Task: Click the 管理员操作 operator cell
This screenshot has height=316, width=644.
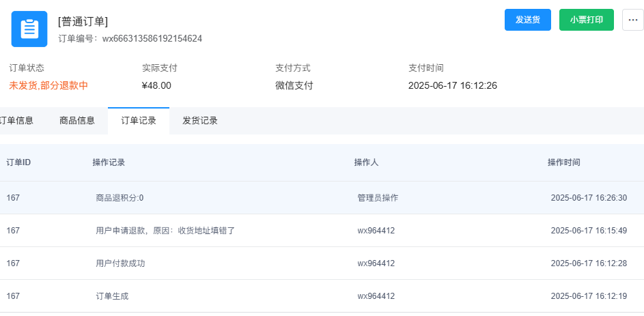Action: pyautogui.click(x=378, y=198)
